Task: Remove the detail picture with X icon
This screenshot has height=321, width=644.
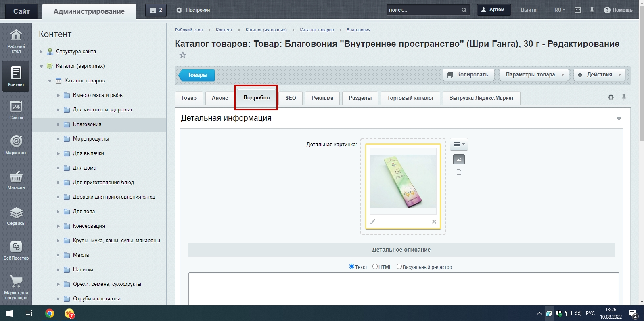Action: [434, 222]
